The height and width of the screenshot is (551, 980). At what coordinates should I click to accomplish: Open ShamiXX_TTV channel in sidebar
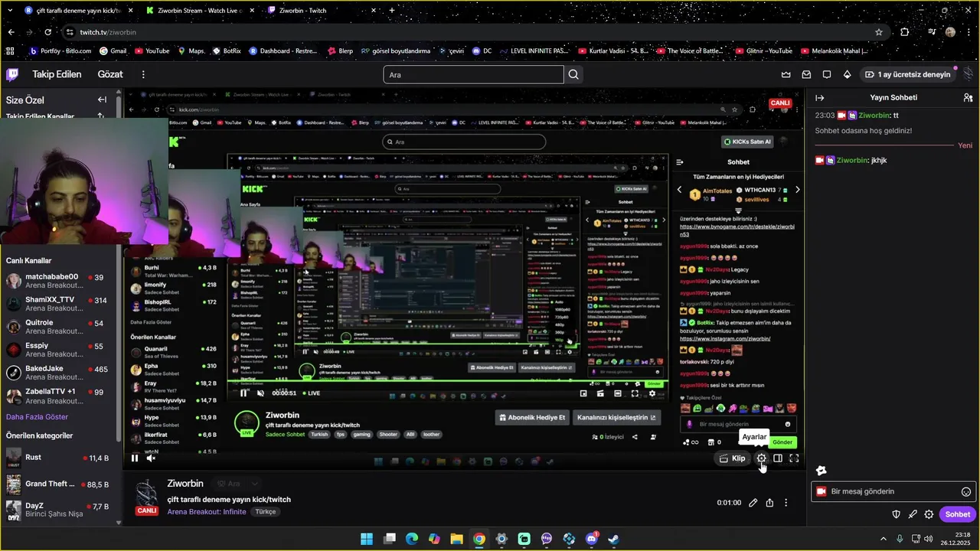tap(58, 305)
